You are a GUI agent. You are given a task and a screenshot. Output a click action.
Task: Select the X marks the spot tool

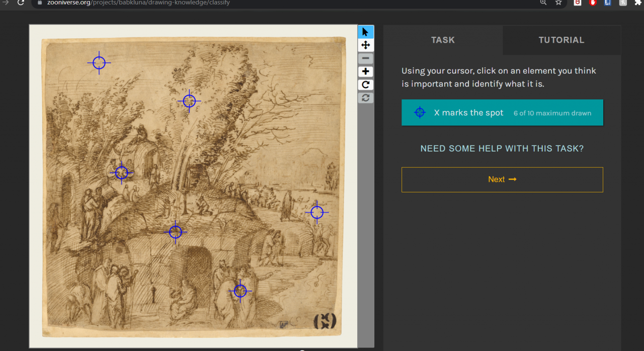click(x=502, y=112)
